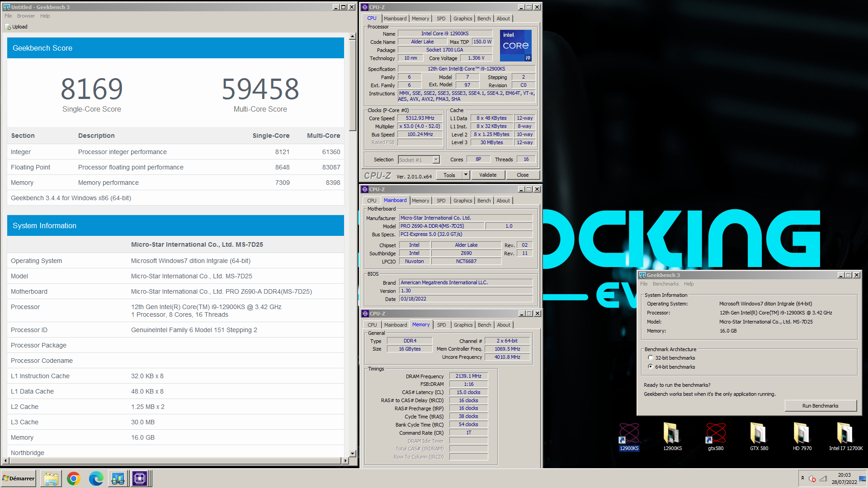
Task: Switch to Bench tab in Memory CPU-Z window
Action: [484, 325]
